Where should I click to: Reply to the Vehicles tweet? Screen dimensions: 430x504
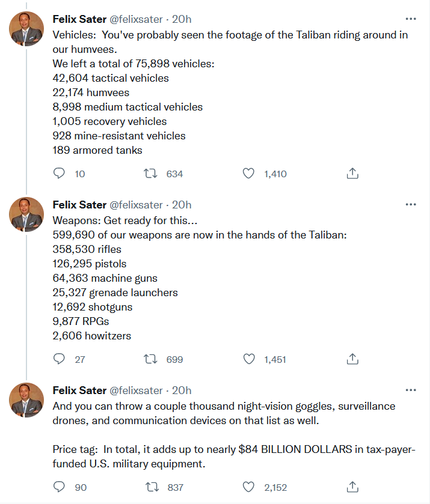[x=59, y=174]
